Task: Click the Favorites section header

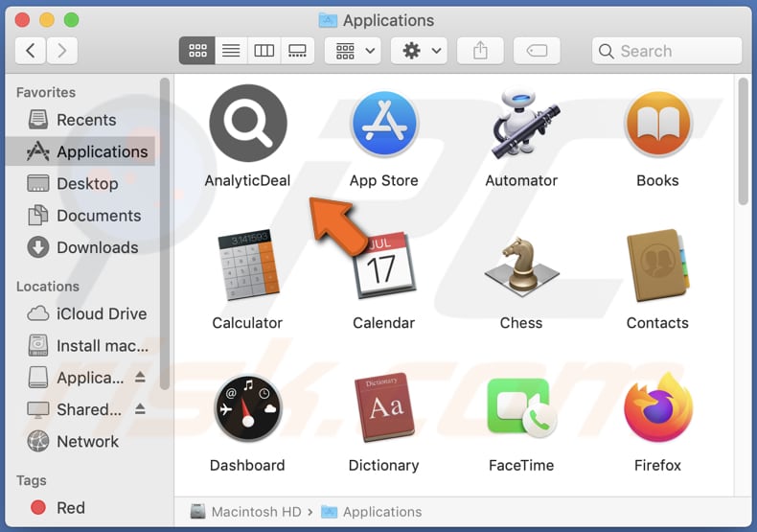Action: (x=46, y=92)
